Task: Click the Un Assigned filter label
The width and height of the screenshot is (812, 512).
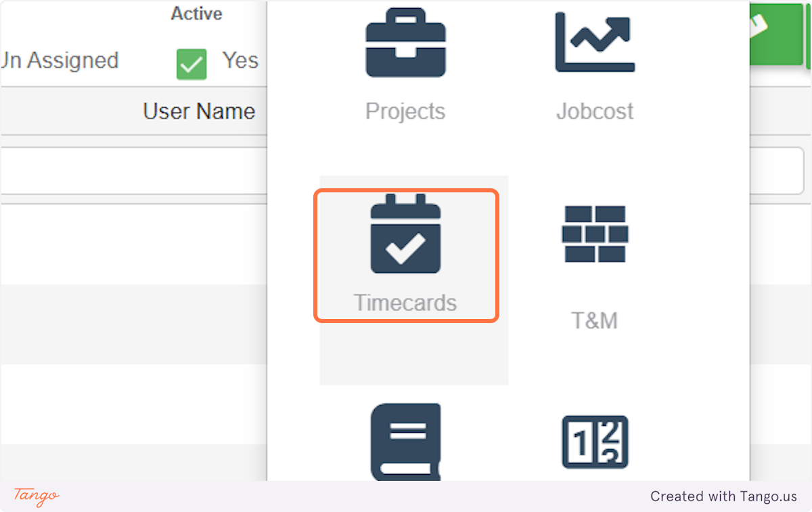Action: (60, 60)
